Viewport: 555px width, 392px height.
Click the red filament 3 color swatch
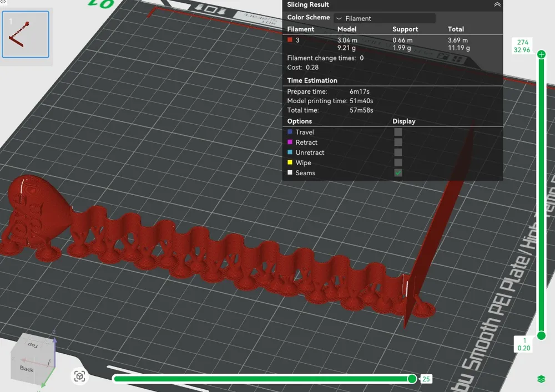290,40
